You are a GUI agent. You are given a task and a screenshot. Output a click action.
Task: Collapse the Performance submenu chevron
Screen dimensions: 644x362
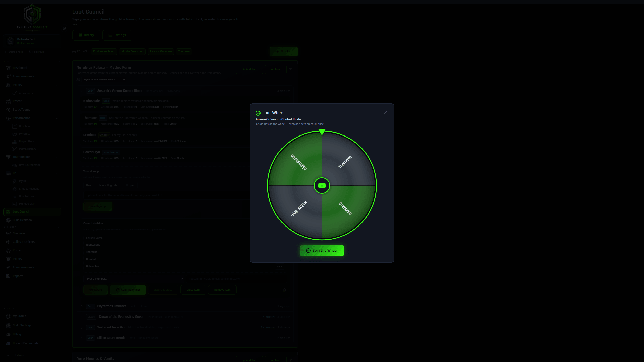tap(57, 118)
